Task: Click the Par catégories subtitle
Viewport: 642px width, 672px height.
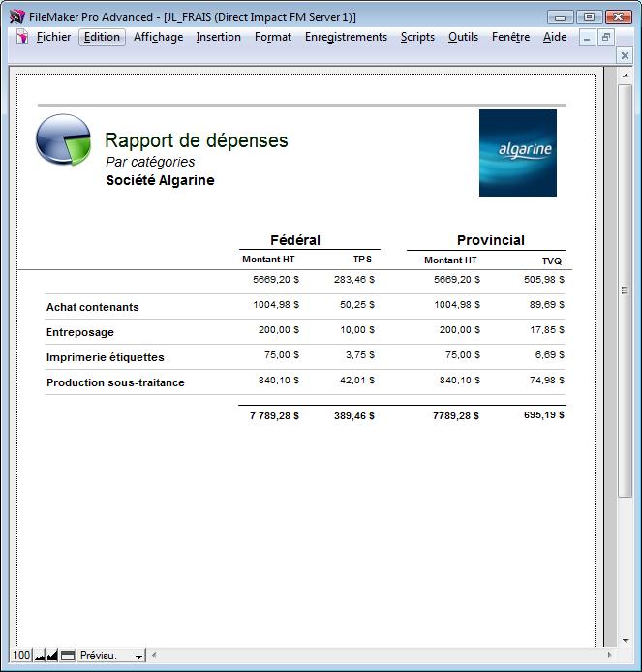Action: pos(150,162)
